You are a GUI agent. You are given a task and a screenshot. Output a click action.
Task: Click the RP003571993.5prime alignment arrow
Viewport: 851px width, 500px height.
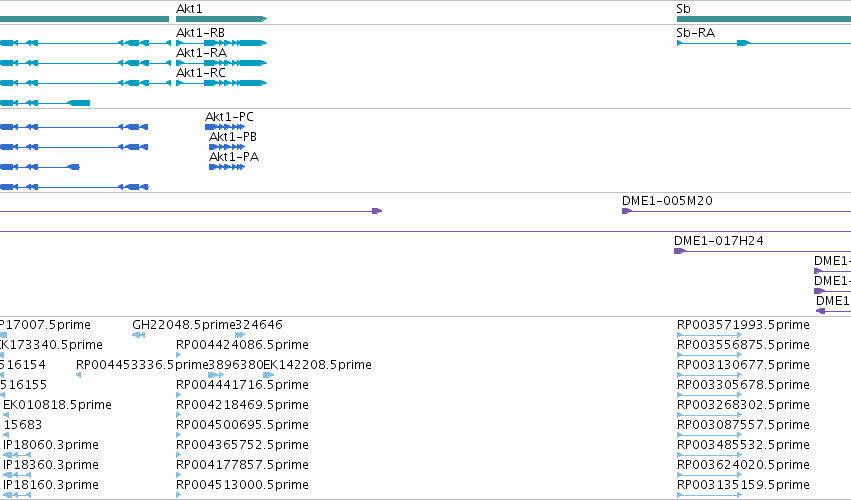pyautogui.click(x=709, y=335)
